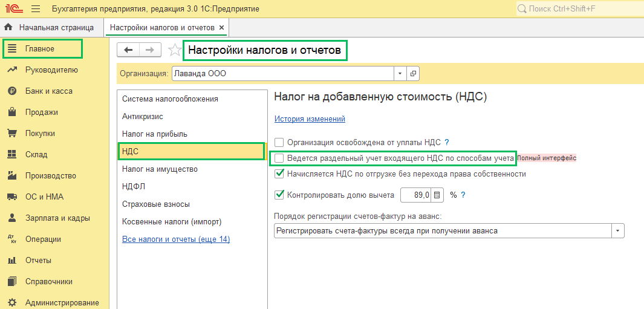This screenshot has width=644, height=309.
Task: Uncheck Контролировать долю вычета checkbox
Action: (x=279, y=195)
